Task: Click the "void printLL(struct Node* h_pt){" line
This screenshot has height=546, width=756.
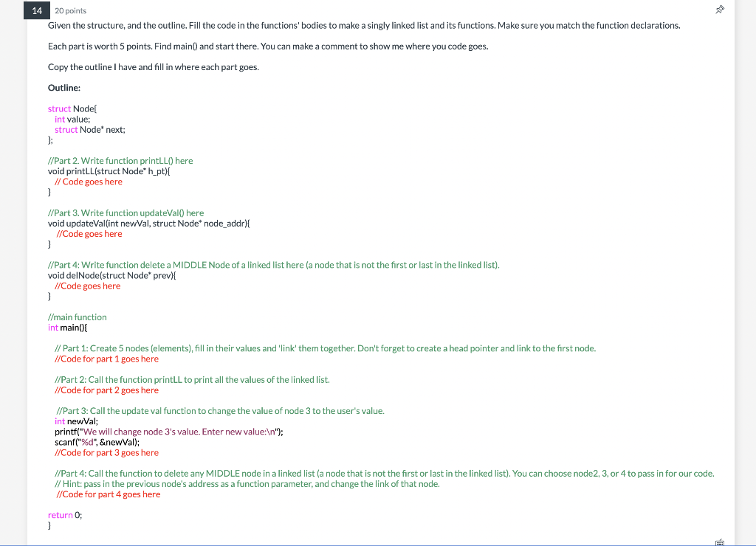Action: point(109,171)
